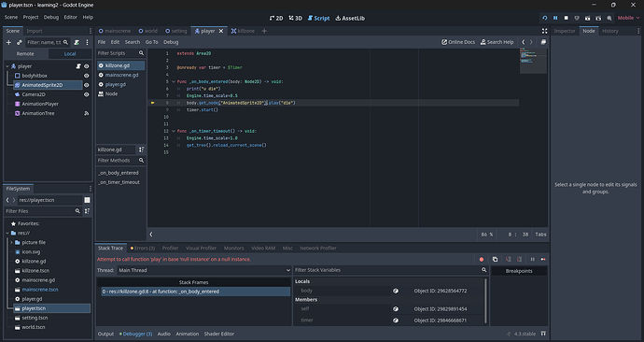The width and height of the screenshot is (644, 342).
Task: Click the debugger Break pause icon
Action: [533, 260]
